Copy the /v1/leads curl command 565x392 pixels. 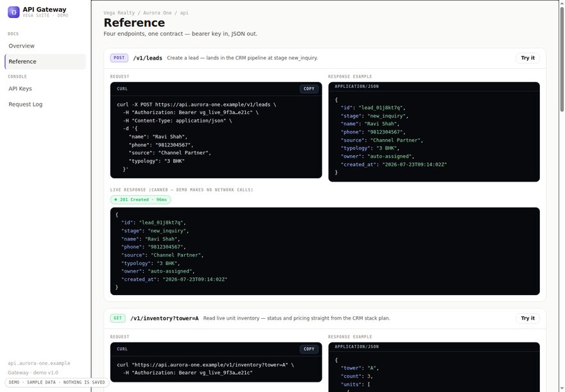(309, 89)
